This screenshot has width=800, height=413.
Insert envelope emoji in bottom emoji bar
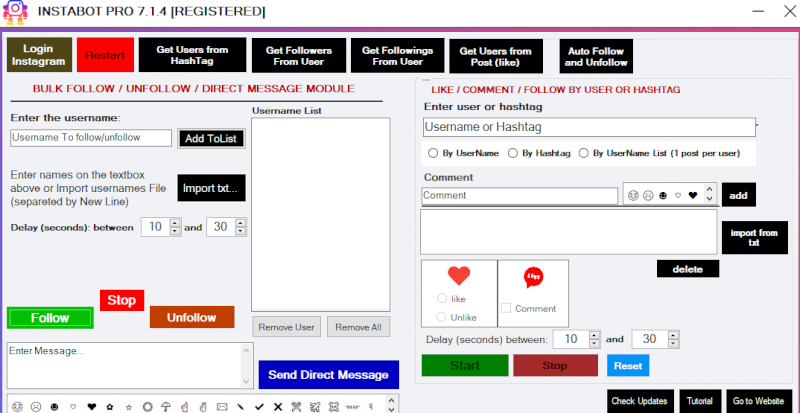pyautogui.click(x=221, y=407)
